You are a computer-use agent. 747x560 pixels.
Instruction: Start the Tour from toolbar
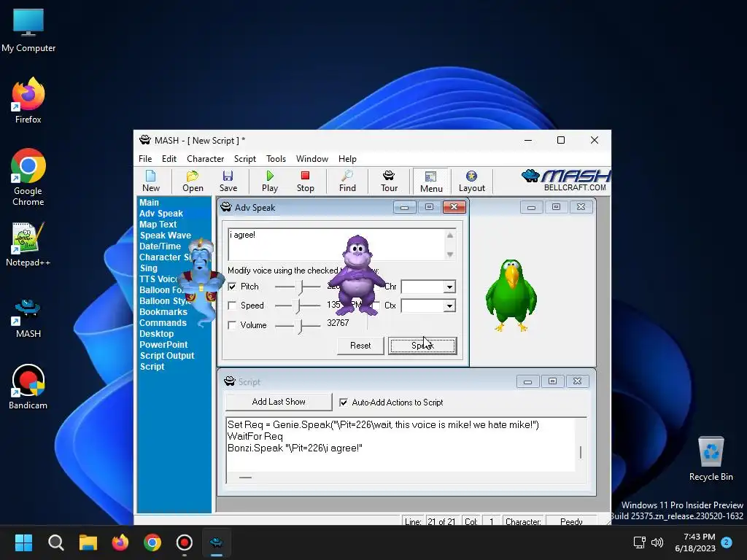click(389, 182)
